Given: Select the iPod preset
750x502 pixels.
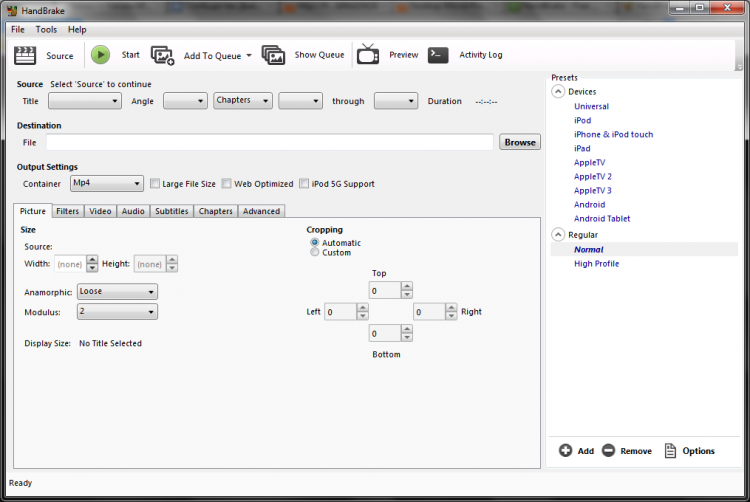Looking at the screenshot, I should (x=583, y=120).
